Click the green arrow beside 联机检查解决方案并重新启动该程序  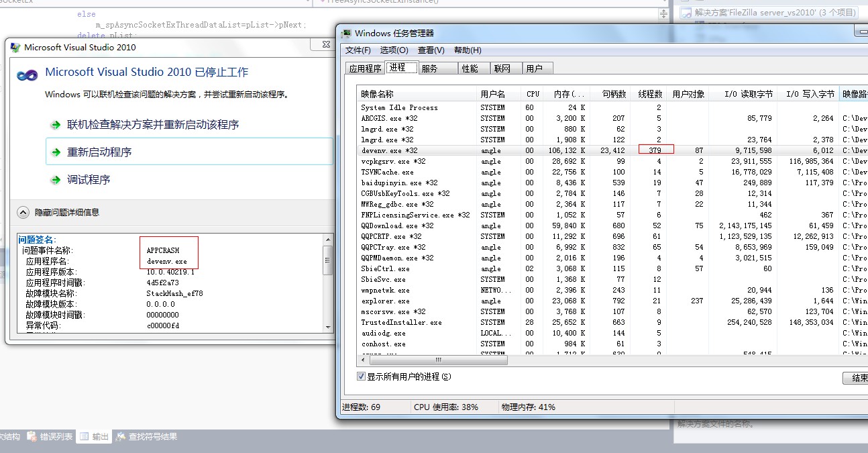tap(55, 125)
